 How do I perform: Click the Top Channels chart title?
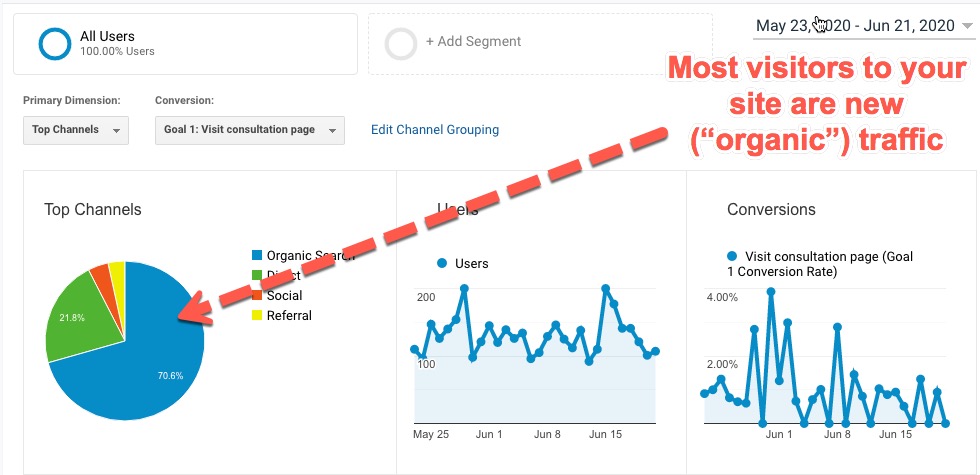(x=93, y=210)
